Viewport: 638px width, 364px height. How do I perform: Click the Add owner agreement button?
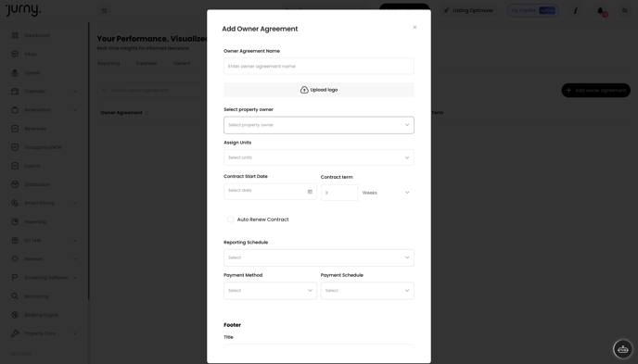pos(596,90)
